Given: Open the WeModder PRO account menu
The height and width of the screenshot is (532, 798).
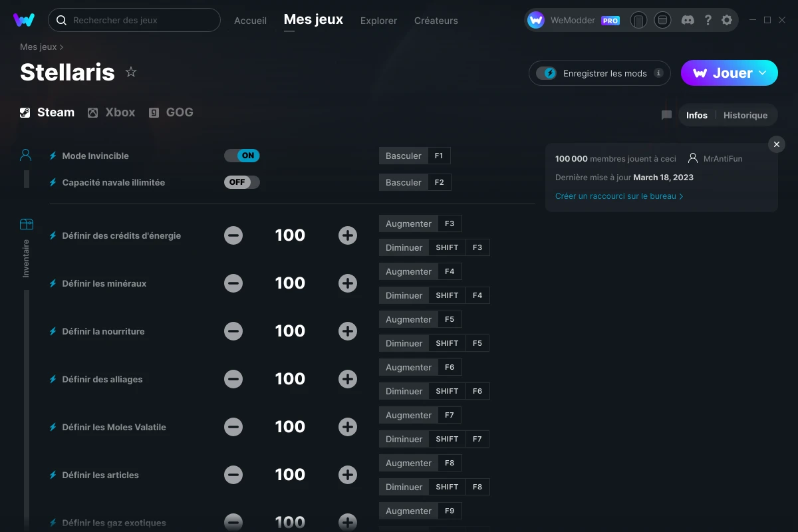Looking at the screenshot, I should point(575,20).
